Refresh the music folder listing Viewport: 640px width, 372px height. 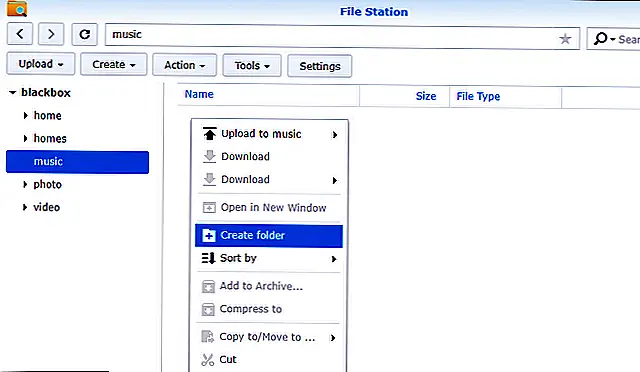(x=84, y=34)
